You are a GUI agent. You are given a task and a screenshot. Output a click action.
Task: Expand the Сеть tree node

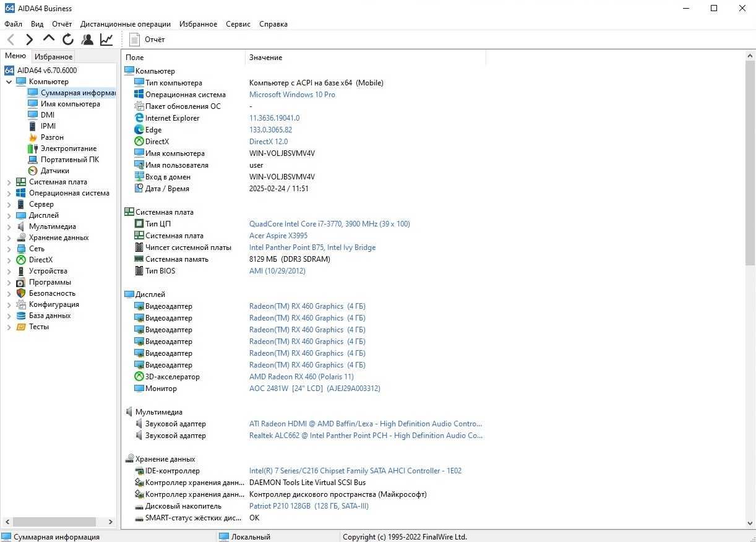[x=9, y=249]
